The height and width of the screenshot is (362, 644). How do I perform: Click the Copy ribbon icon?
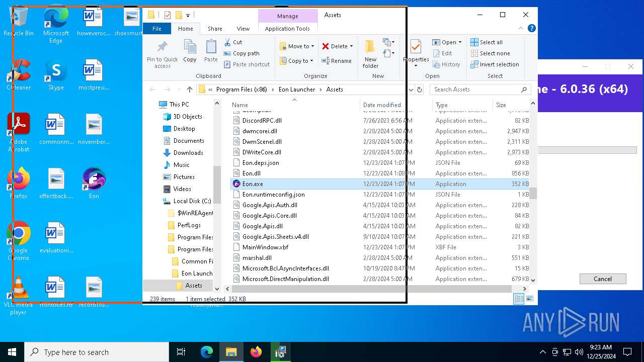[x=190, y=51]
